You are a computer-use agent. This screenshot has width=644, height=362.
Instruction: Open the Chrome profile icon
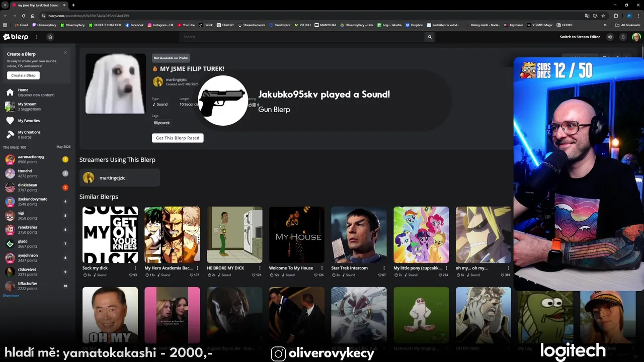click(x=629, y=16)
